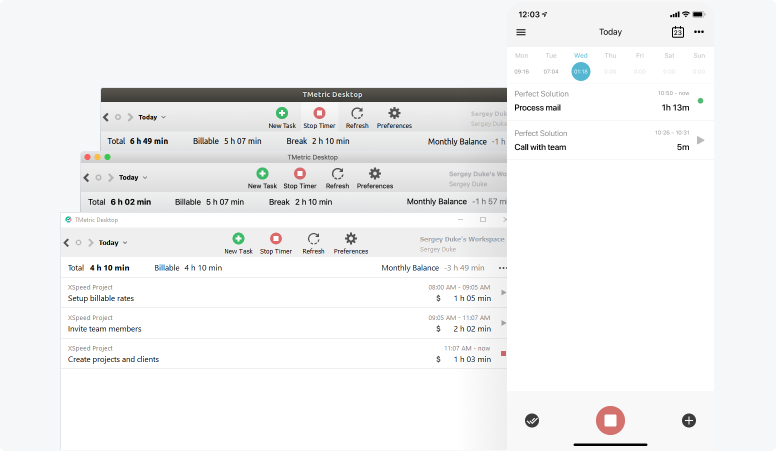Jump to current day circle in Windows window
Image resolution: width=776 pixels, height=451 pixels.
[78, 243]
